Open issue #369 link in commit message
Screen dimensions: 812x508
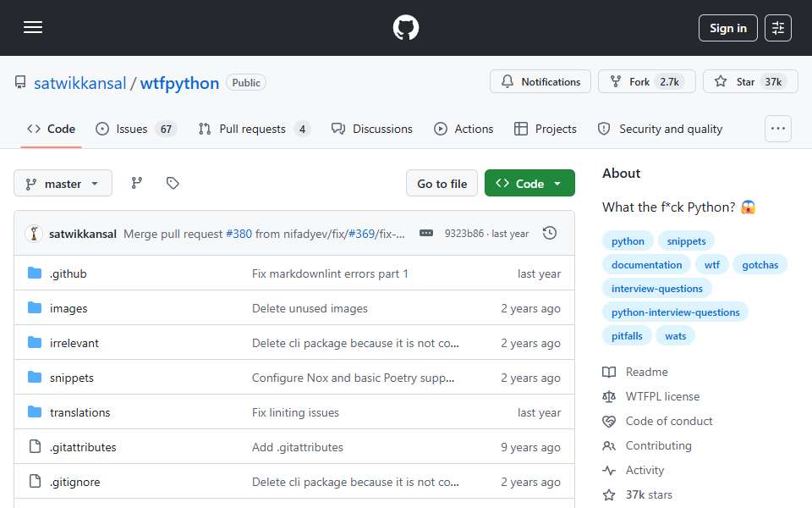click(361, 234)
